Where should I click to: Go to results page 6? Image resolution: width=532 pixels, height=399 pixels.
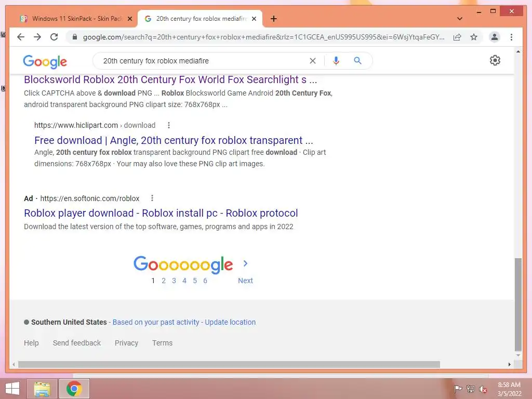(205, 281)
